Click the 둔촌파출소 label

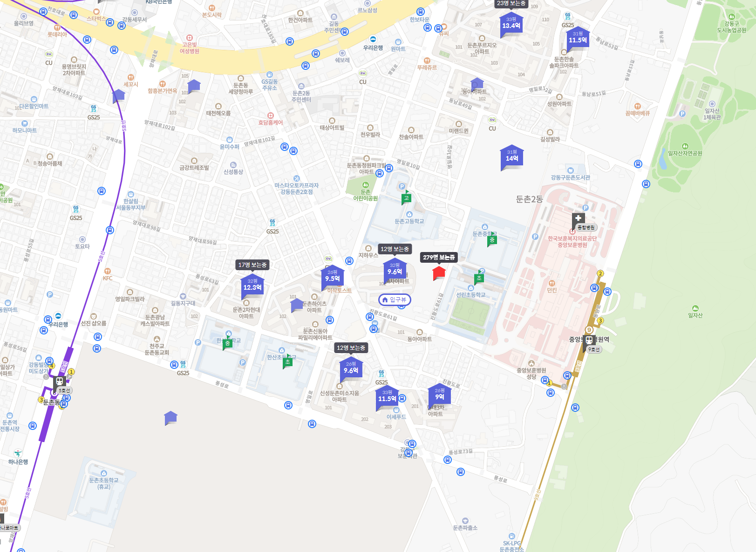(465, 528)
